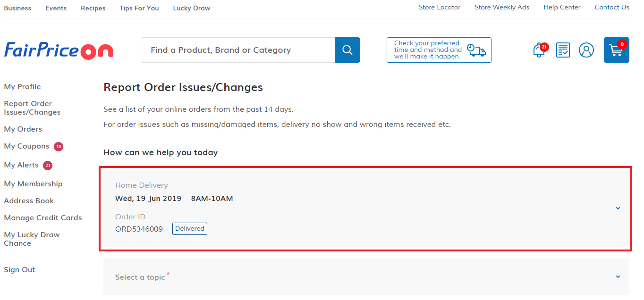Open the Lucky Draw menu item
The height and width of the screenshot is (300, 644).
pos(192,8)
